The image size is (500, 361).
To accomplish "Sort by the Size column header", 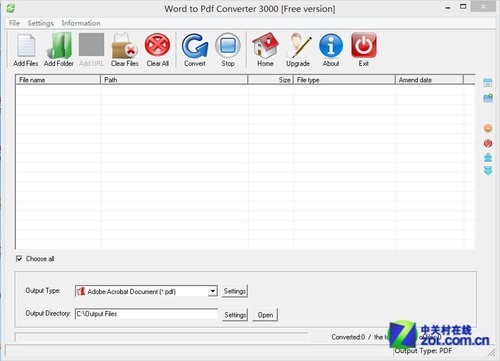I will 270,80.
